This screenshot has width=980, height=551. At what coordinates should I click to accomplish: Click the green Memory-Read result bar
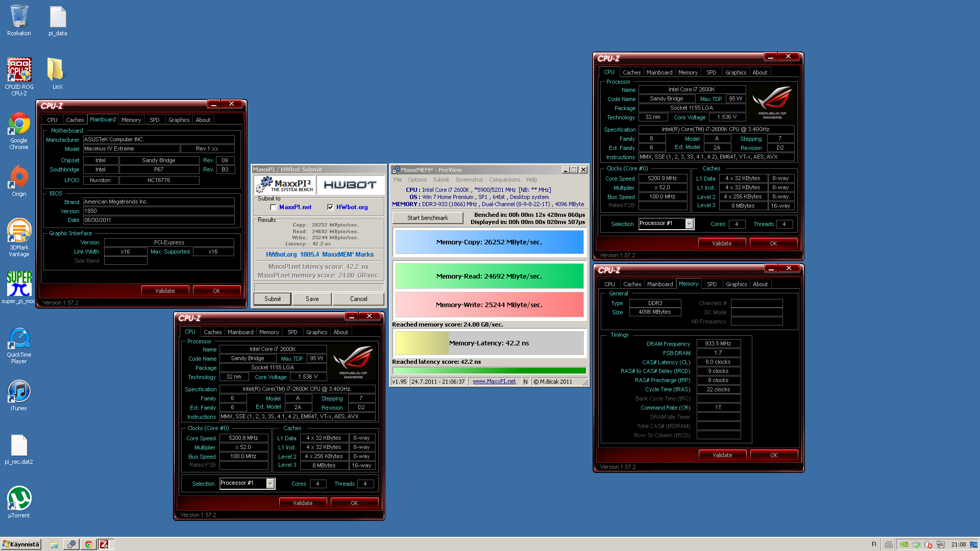coord(489,276)
